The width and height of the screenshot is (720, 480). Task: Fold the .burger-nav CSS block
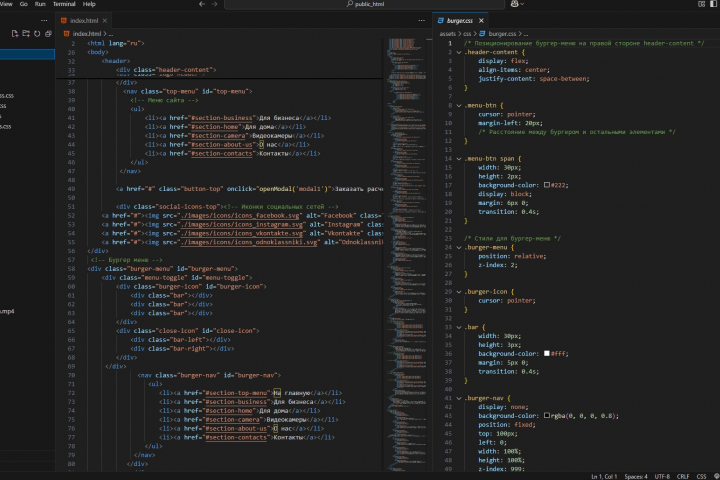[459, 398]
